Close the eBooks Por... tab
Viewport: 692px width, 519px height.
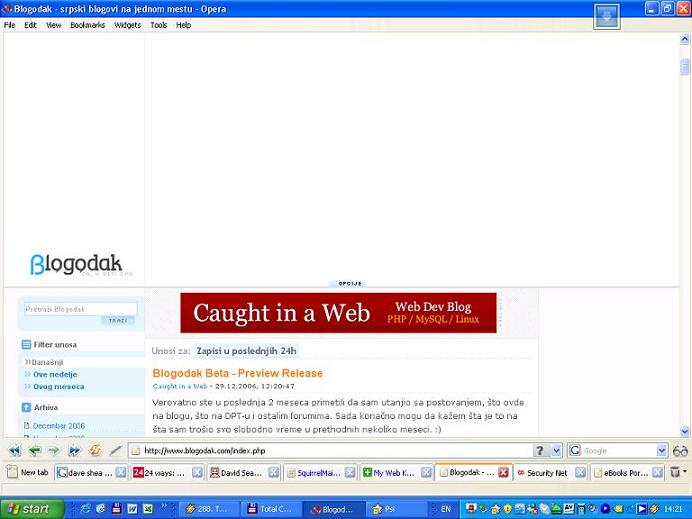658,473
